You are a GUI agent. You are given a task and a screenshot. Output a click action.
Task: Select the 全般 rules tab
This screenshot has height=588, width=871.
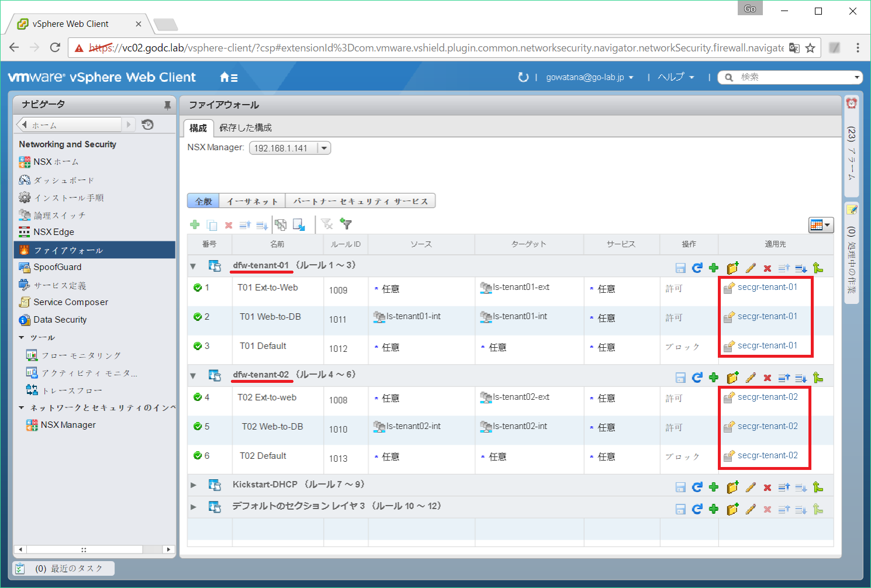(203, 201)
